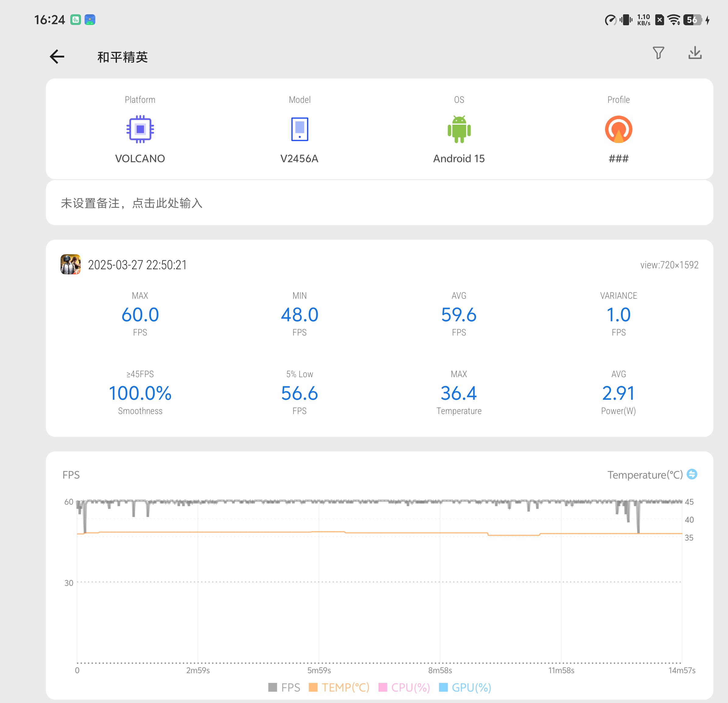Click the V2456A model phone icon
Screen dimensions: 728x703
point(299,129)
